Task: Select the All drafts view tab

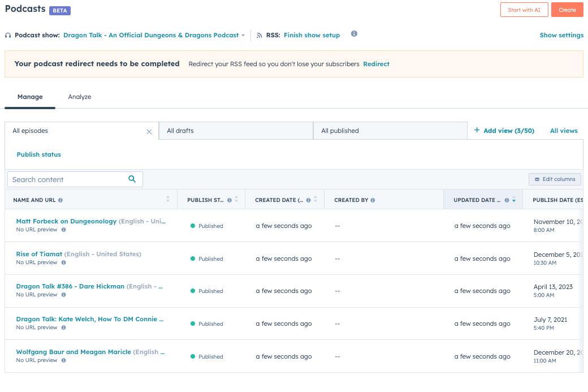Action: [236, 131]
